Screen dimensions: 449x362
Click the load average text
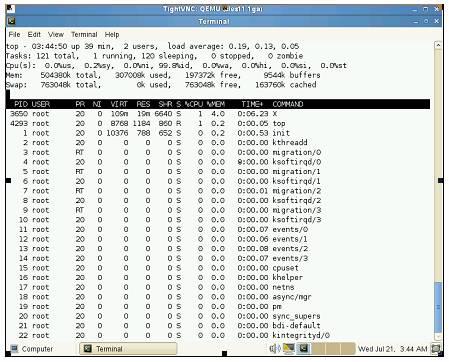click(233, 46)
